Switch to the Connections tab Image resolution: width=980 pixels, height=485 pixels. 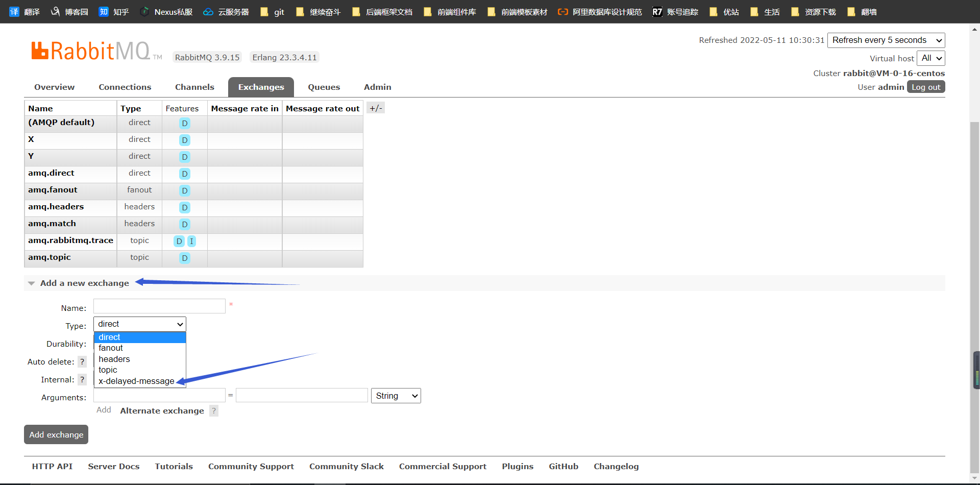[125, 87]
